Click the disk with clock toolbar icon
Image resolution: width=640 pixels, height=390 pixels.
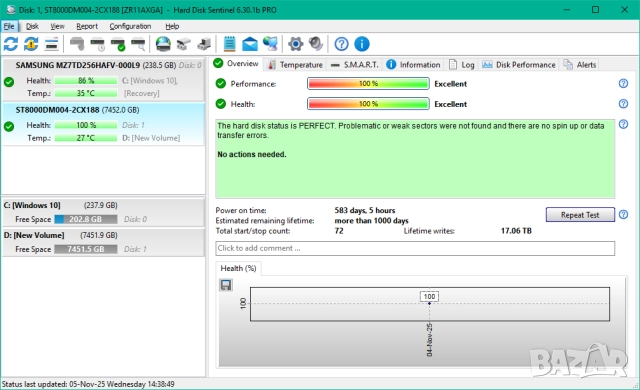pos(98,44)
